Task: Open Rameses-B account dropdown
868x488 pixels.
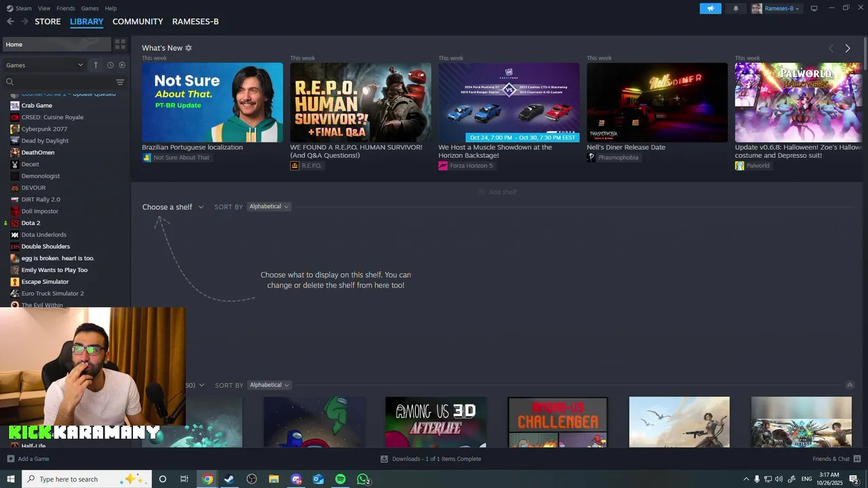Action: pyautogui.click(x=776, y=8)
